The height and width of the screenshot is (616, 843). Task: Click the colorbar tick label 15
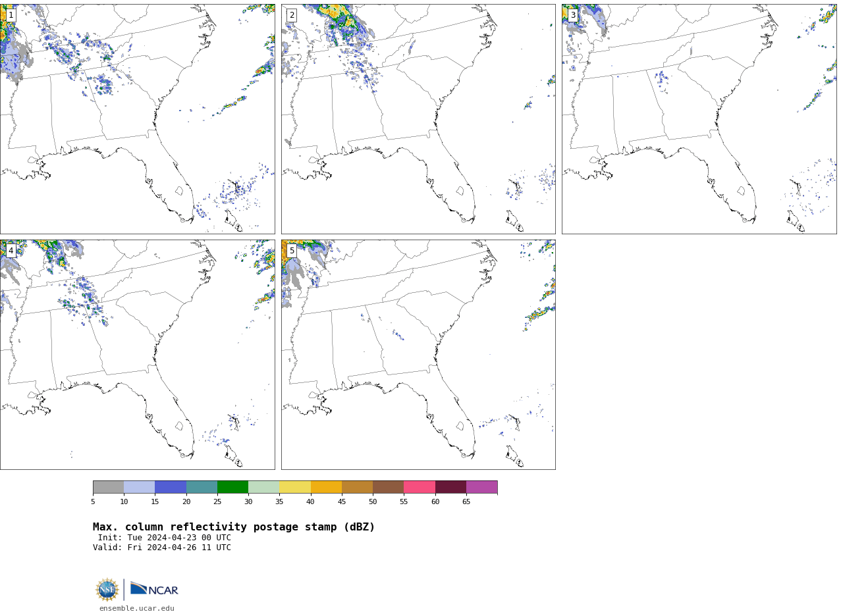(155, 502)
